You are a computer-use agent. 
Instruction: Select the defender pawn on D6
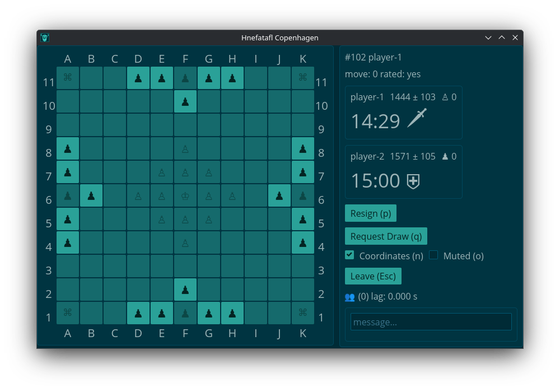[138, 196]
